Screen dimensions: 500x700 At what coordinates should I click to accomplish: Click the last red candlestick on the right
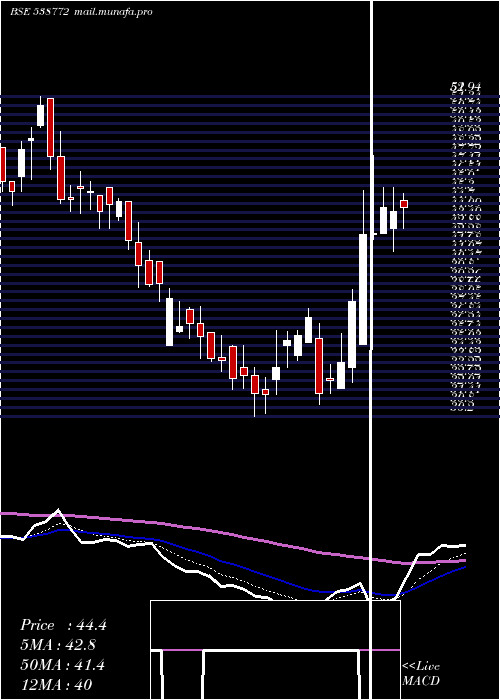[x=404, y=204]
